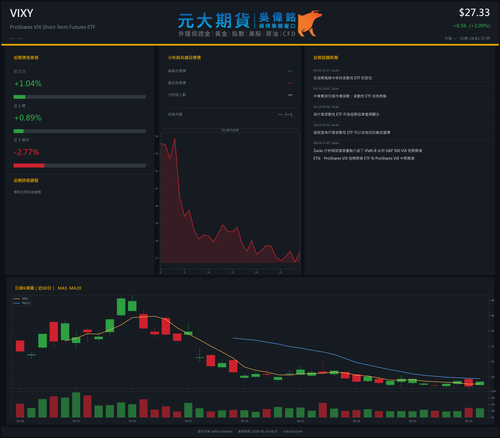Open the topmost Zacks news headline

343,78
